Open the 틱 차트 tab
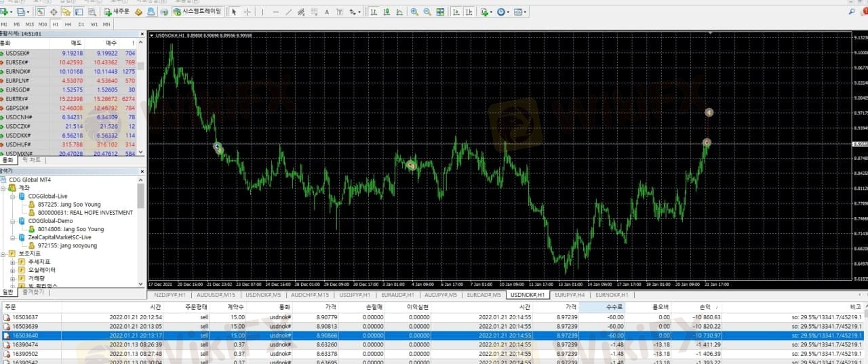Screen dimensions: 868x364 point(31,160)
